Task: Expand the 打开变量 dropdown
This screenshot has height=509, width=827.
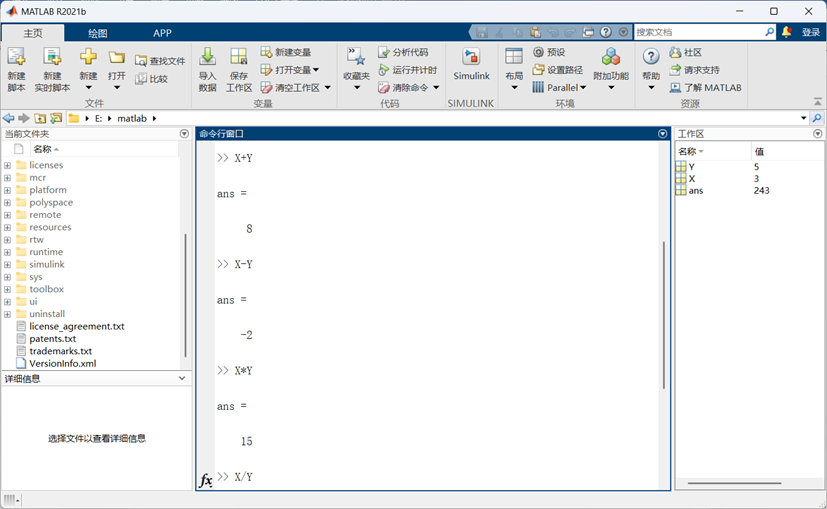Action: (x=316, y=70)
